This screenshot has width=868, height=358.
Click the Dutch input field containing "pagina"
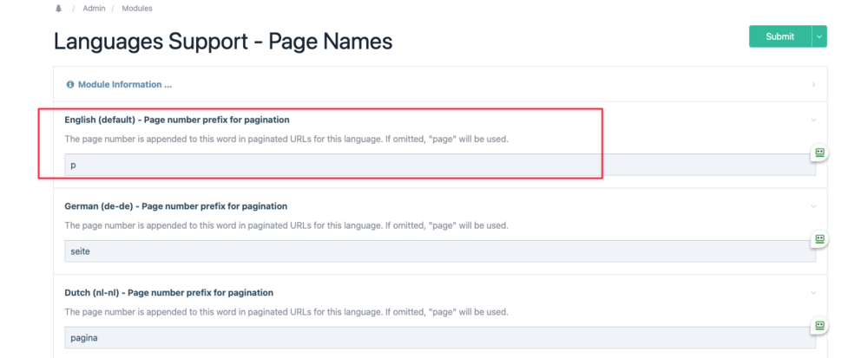[x=434, y=338]
